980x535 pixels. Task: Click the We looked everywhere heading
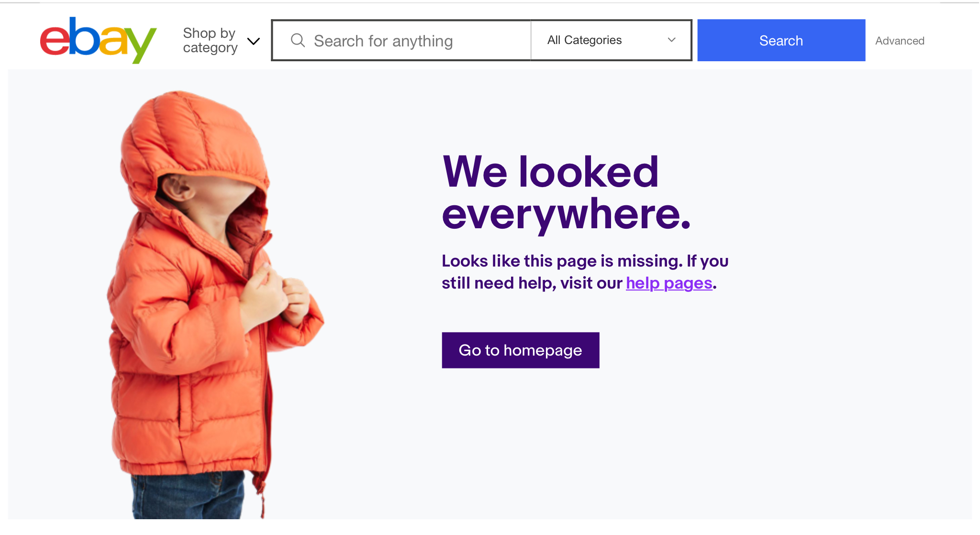tap(566, 192)
